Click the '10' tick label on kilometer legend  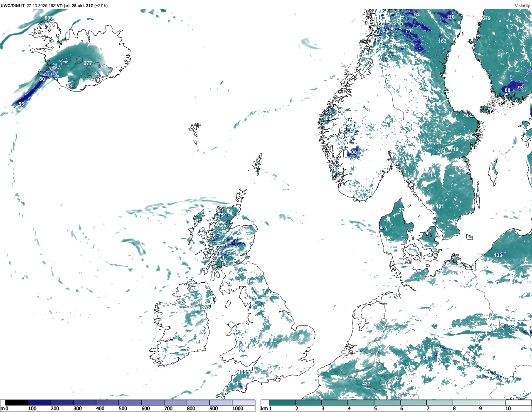(508, 409)
